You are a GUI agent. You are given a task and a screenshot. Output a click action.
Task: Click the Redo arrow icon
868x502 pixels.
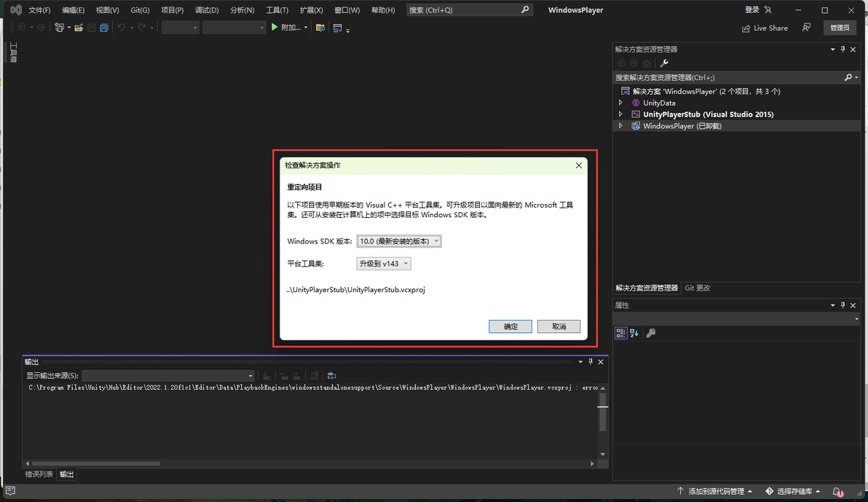(x=142, y=27)
